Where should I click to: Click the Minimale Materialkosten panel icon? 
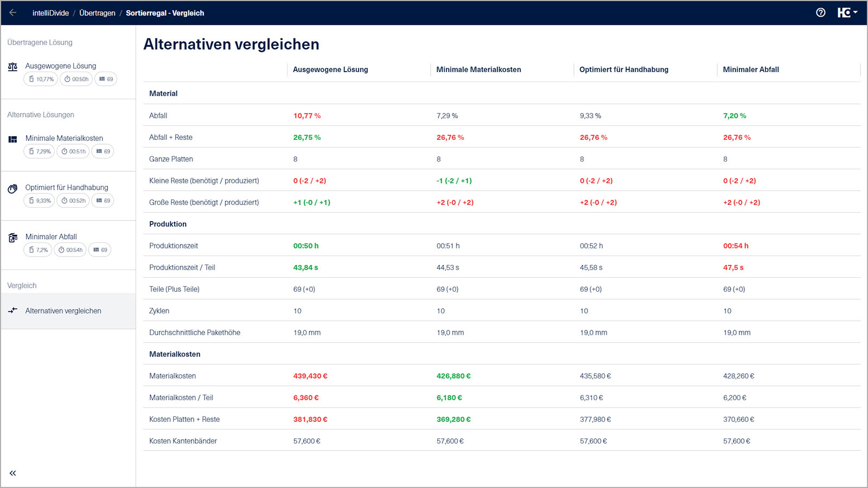pos(12,139)
